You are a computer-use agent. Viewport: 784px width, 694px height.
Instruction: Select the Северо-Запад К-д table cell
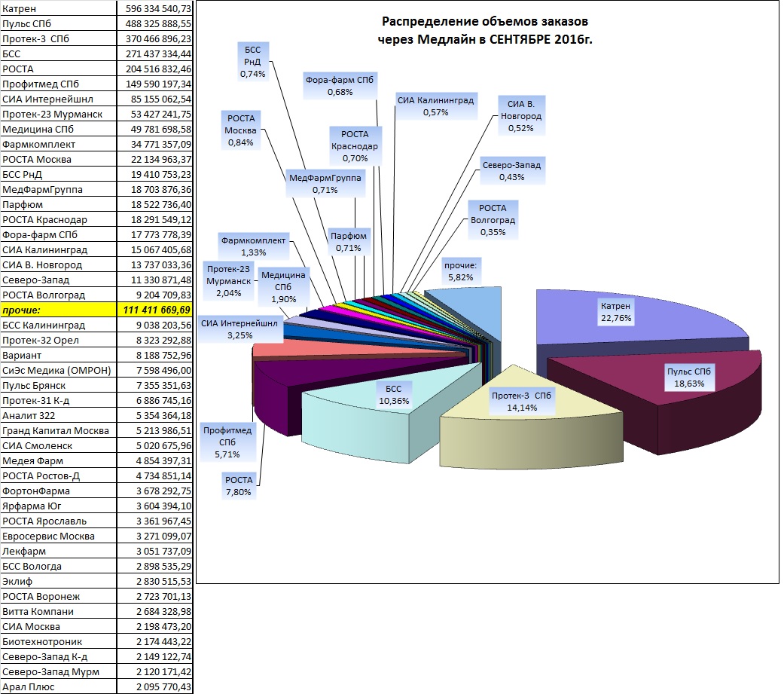59,656
